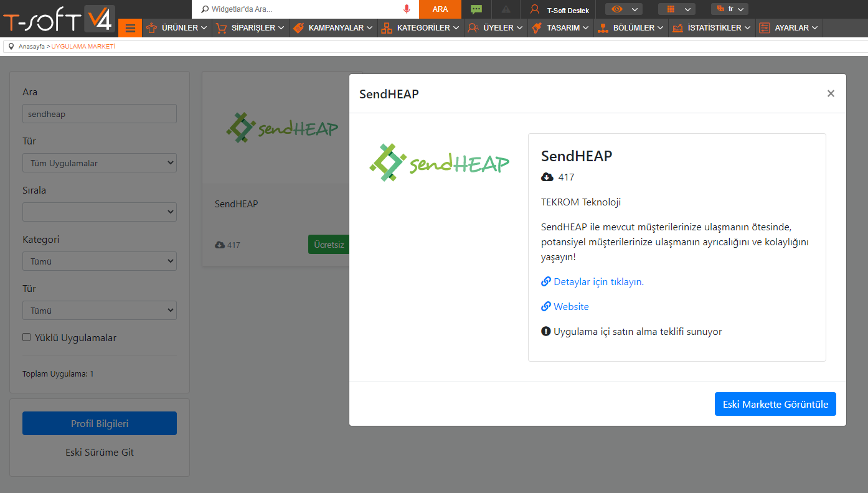Click the card download cloud icon
The width and height of the screenshot is (868, 493).
tap(220, 245)
